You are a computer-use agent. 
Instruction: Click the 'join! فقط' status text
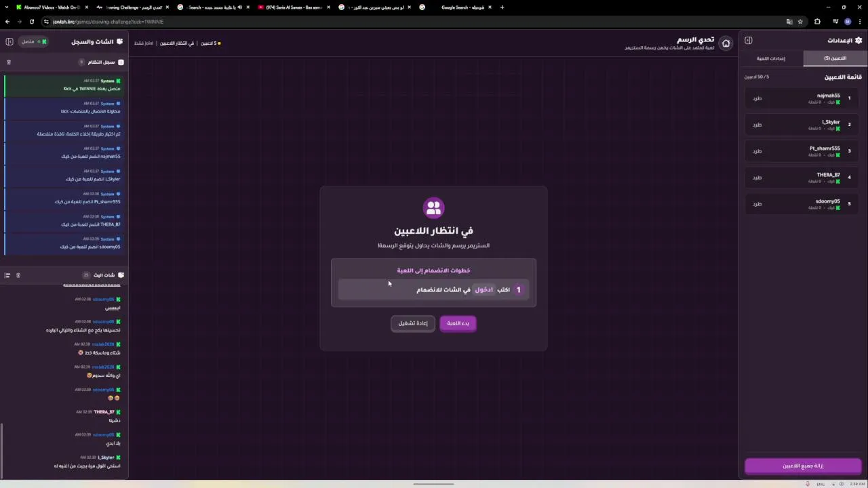click(144, 43)
